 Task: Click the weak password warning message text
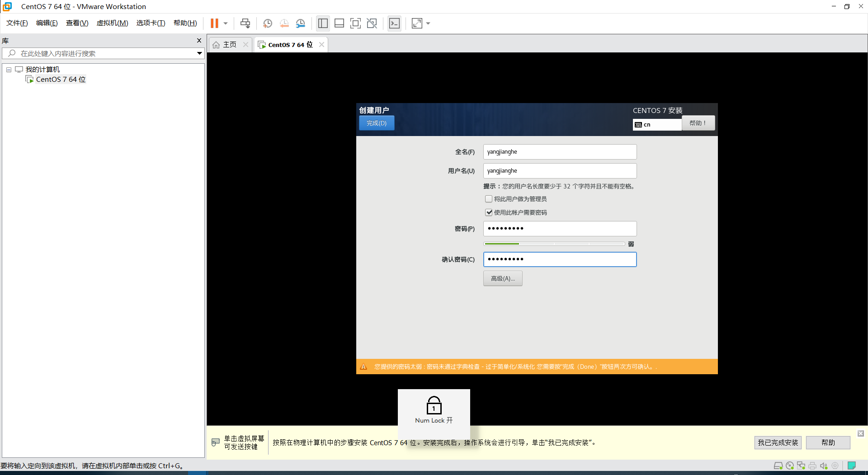coord(516,367)
